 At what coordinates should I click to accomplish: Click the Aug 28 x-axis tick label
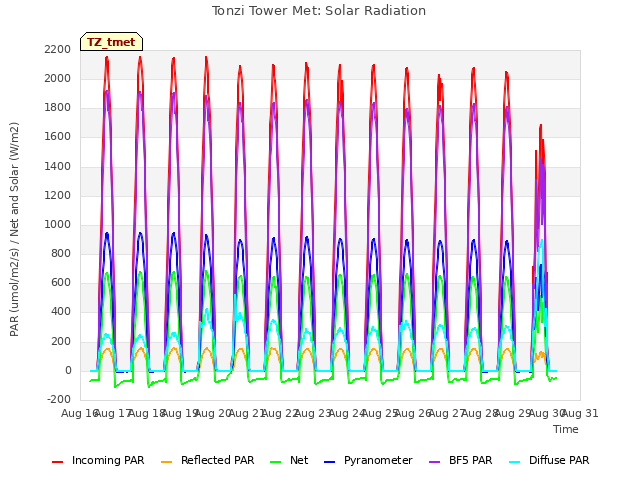click(x=480, y=413)
